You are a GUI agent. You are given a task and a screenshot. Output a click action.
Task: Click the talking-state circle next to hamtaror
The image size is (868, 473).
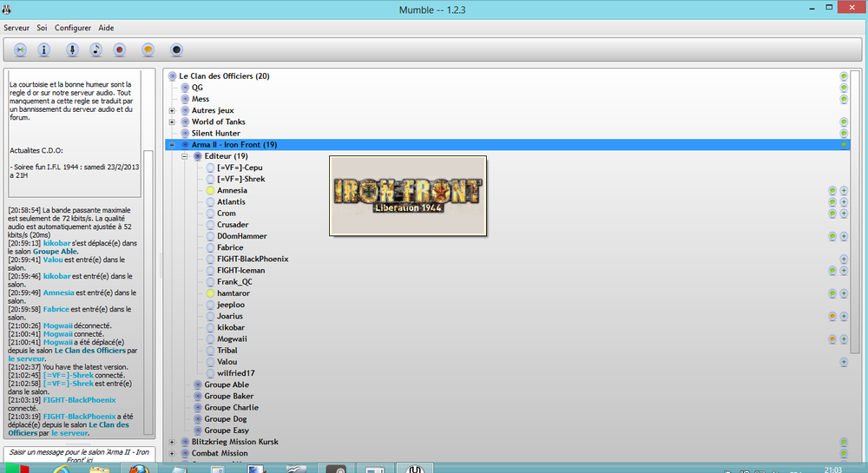click(x=210, y=293)
